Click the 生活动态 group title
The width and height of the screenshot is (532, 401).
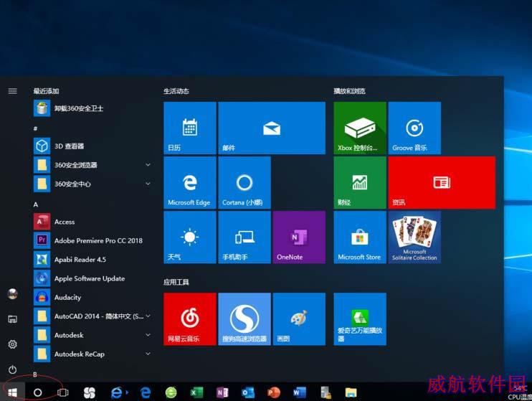click(176, 91)
